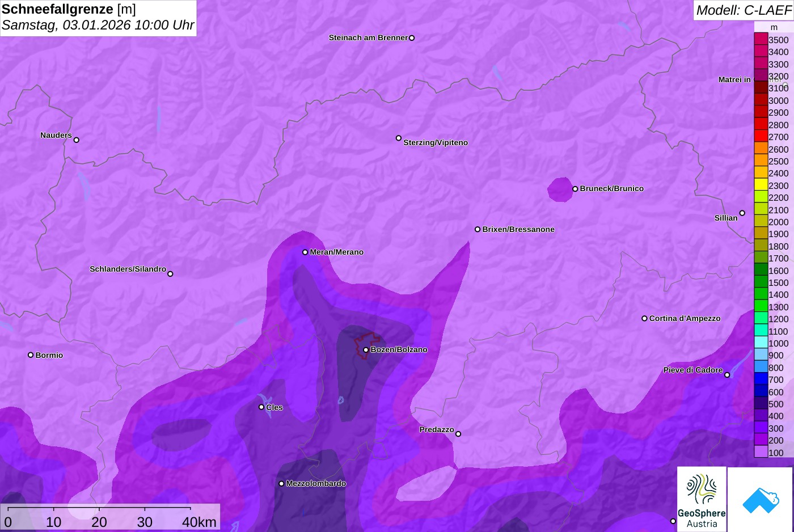Click the Predazzo city marker dot
The image size is (794, 532).
coord(458,434)
